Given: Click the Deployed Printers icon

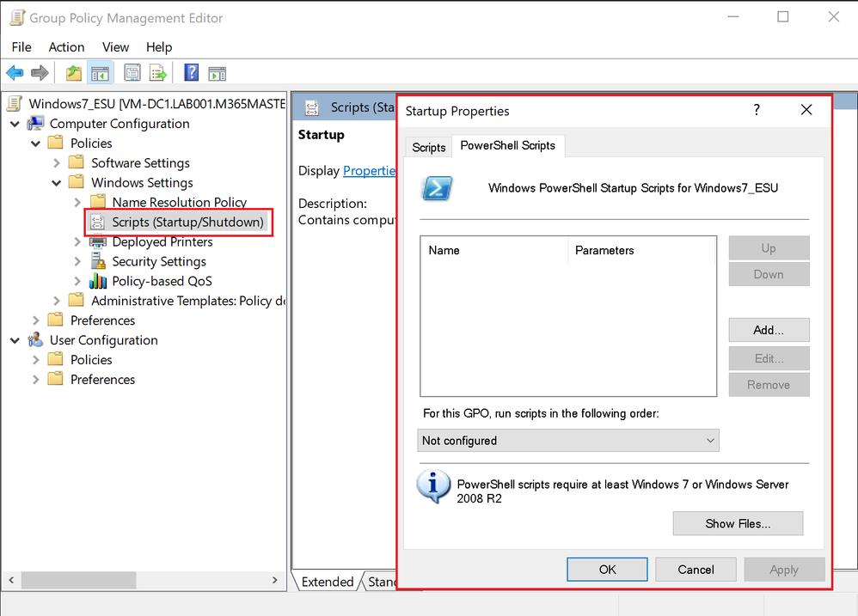Looking at the screenshot, I should coord(97,241).
